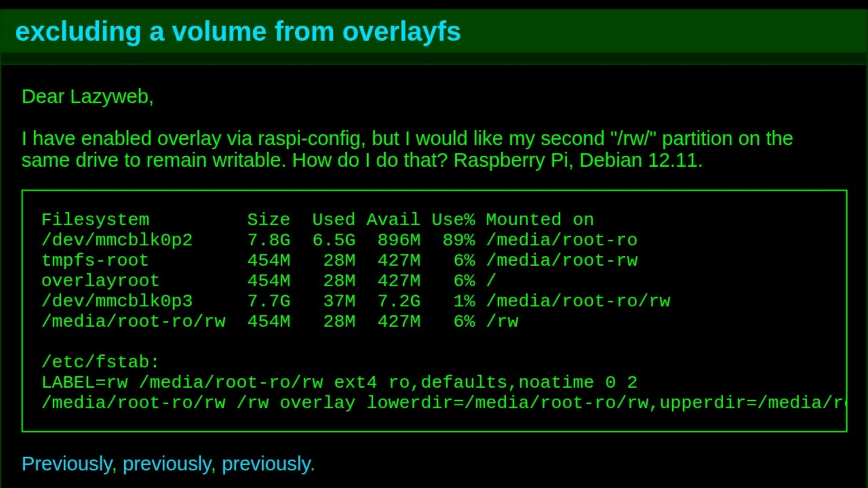
Task: Click the '/dev/mmcblk0p2' filesystem entry
Action: (x=117, y=240)
